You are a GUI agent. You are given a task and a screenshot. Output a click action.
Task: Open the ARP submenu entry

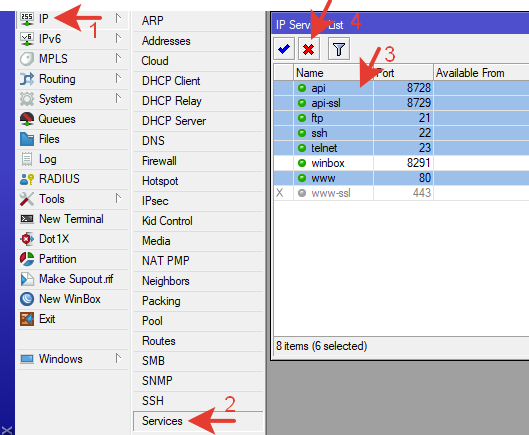(x=198, y=21)
